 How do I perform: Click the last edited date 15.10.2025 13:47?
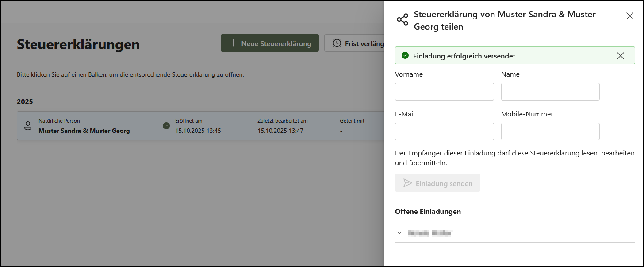point(280,131)
